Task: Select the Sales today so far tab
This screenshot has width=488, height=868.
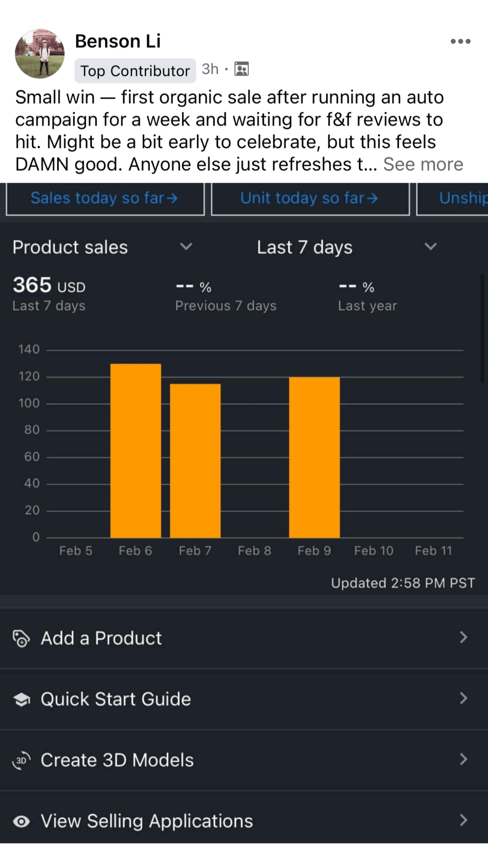Action: pyautogui.click(x=105, y=198)
